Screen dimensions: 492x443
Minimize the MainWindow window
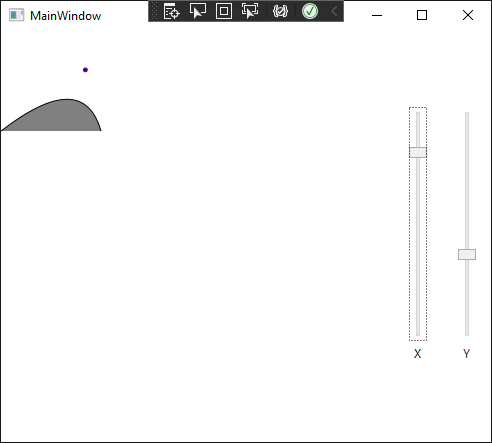click(x=377, y=15)
